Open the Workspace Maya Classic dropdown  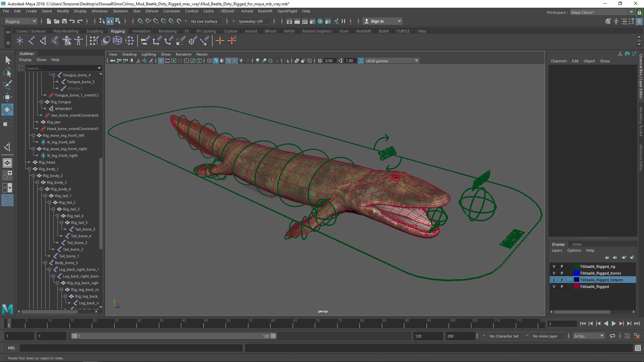coord(602,12)
